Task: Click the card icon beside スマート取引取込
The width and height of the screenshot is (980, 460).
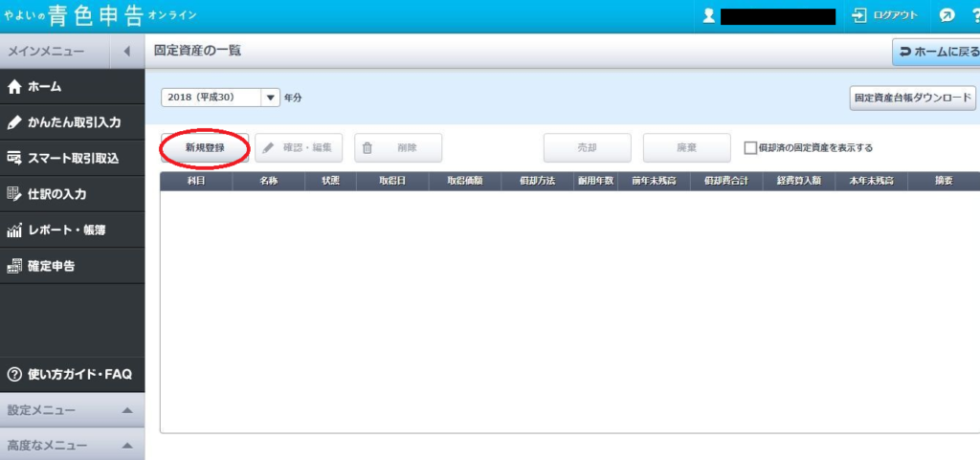Action: pos(13,159)
